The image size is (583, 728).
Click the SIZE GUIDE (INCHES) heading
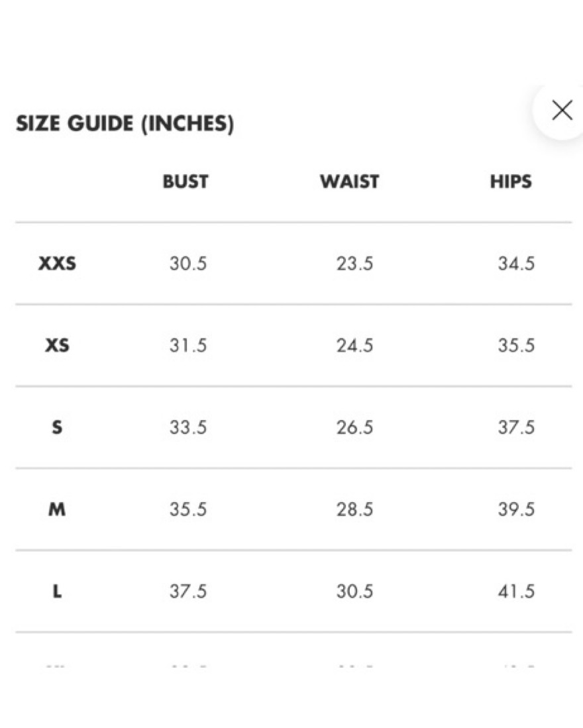(125, 123)
